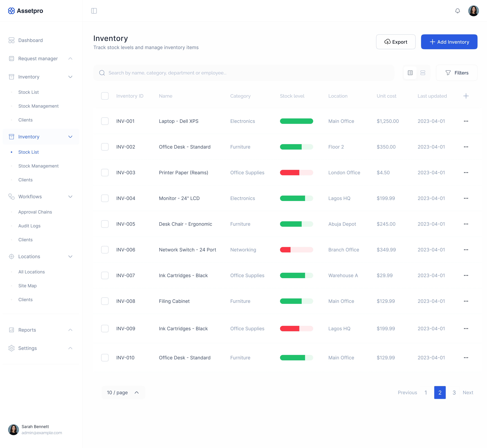Screen dimensions: 487x448
Task: Collapse the Workflows sidebar section
Action: pyautogui.click(x=70, y=197)
